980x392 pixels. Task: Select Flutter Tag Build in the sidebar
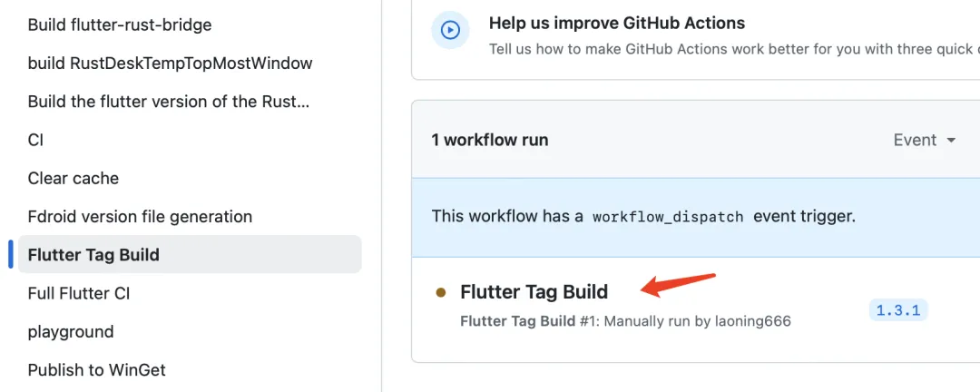[x=93, y=255]
